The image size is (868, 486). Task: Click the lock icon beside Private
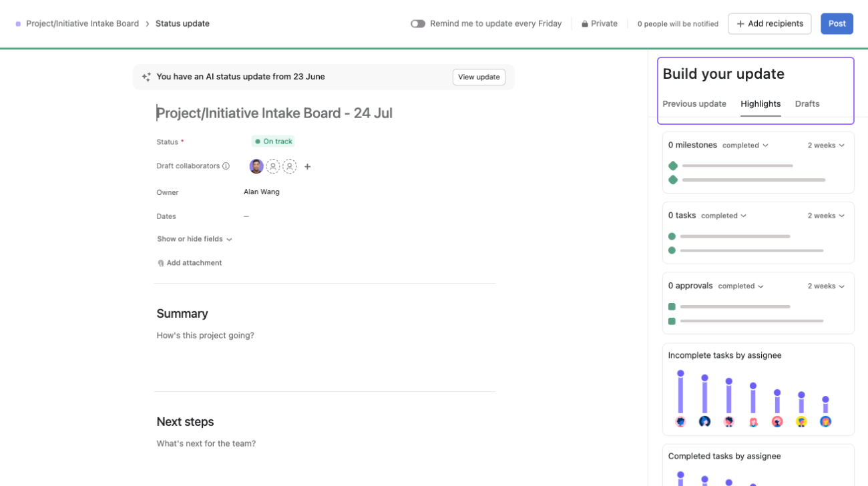click(x=585, y=24)
